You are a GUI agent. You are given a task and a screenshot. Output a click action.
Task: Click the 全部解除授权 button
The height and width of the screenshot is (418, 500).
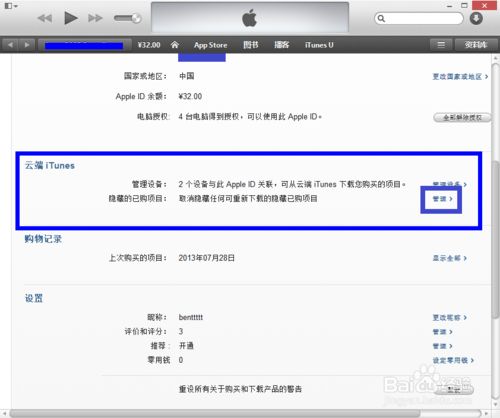[x=462, y=117]
